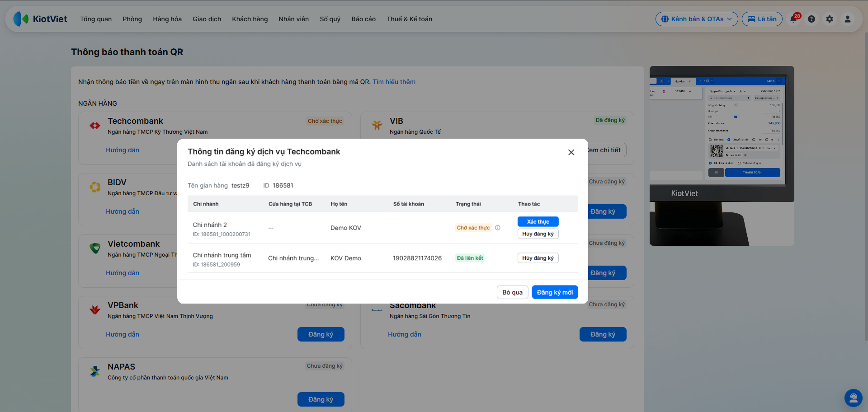Screen dimensions: 868x412
Task: Click Đăng ký button for VPBank
Action: [321, 334]
